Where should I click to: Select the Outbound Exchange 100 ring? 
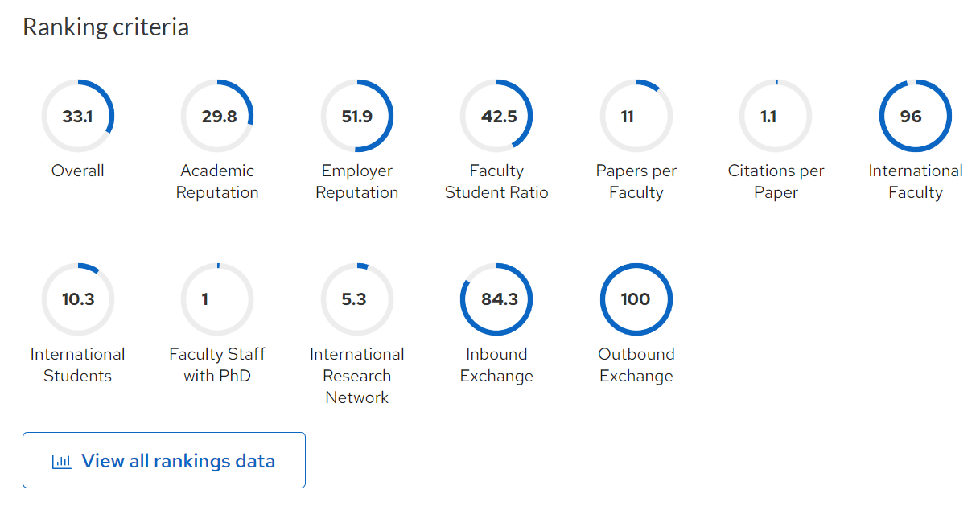(636, 299)
